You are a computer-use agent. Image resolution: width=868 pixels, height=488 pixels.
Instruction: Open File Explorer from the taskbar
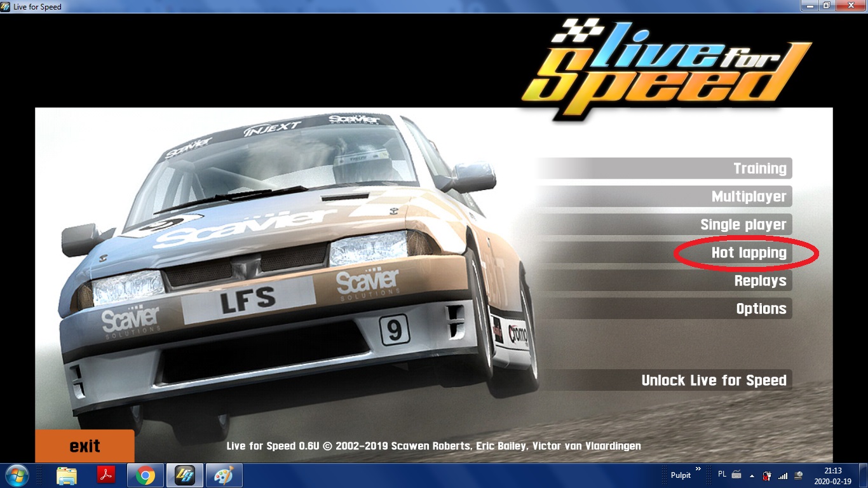click(x=67, y=475)
